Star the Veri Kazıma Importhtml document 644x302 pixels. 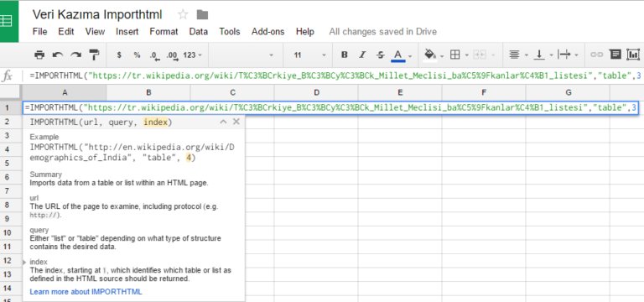point(183,15)
